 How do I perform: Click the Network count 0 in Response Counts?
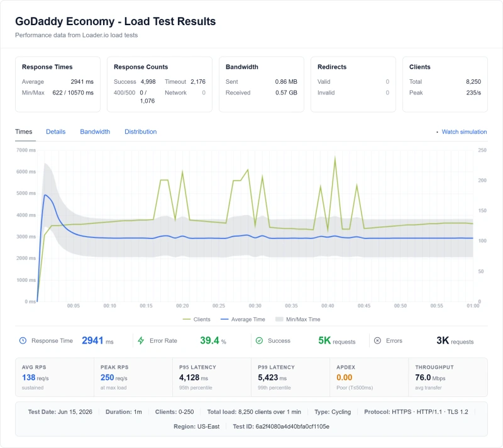tap(204, 92)
